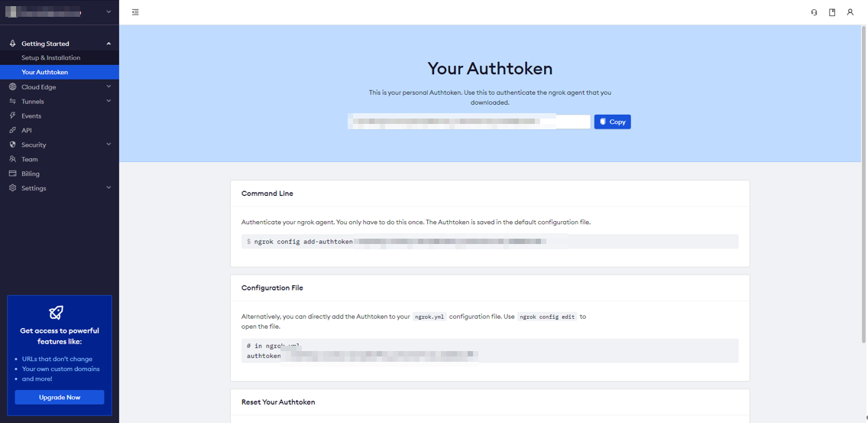Click the Billing card icon
Viewport: 868px width, 423px height.
pos(13,174)
